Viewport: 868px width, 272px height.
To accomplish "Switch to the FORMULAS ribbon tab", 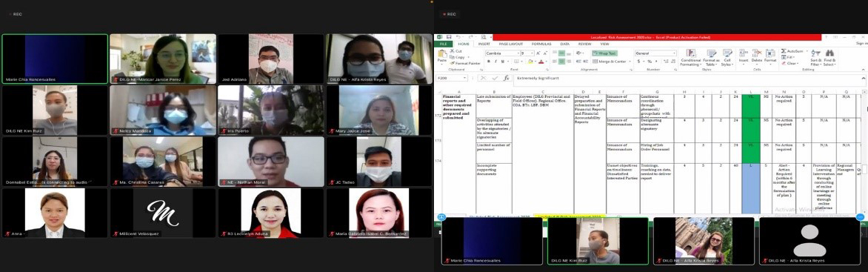I will tap(541, 44).
